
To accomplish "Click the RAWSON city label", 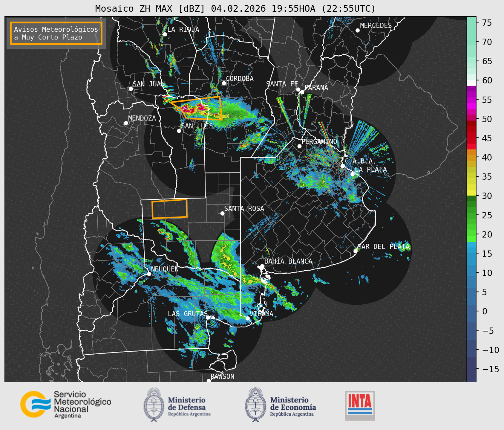I will click(222, 376).
